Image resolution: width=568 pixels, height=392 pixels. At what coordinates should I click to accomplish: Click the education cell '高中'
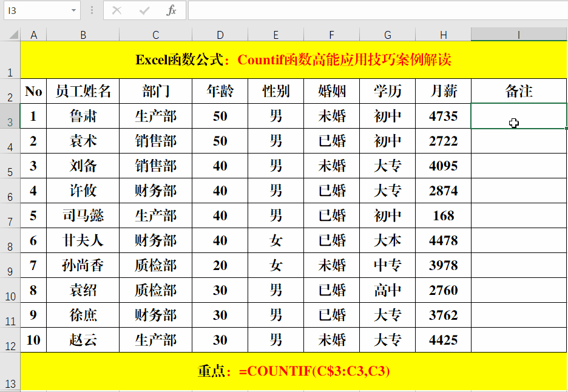387,290
